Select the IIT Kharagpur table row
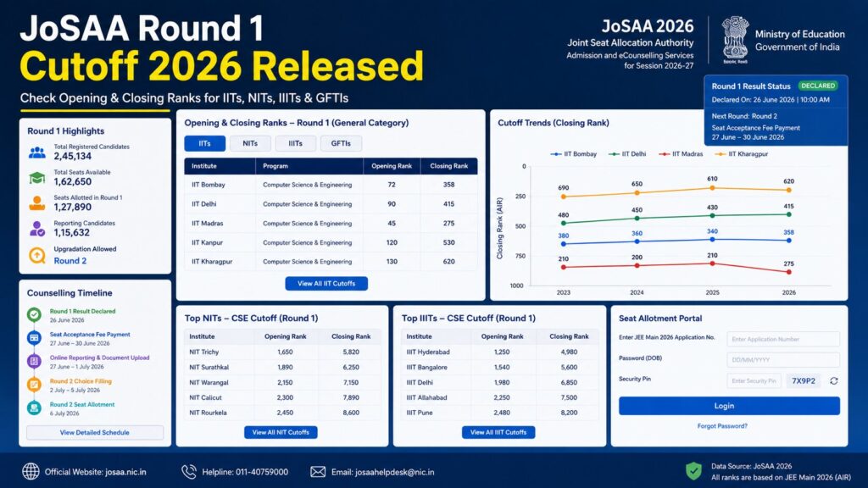 tap(331, 261)
